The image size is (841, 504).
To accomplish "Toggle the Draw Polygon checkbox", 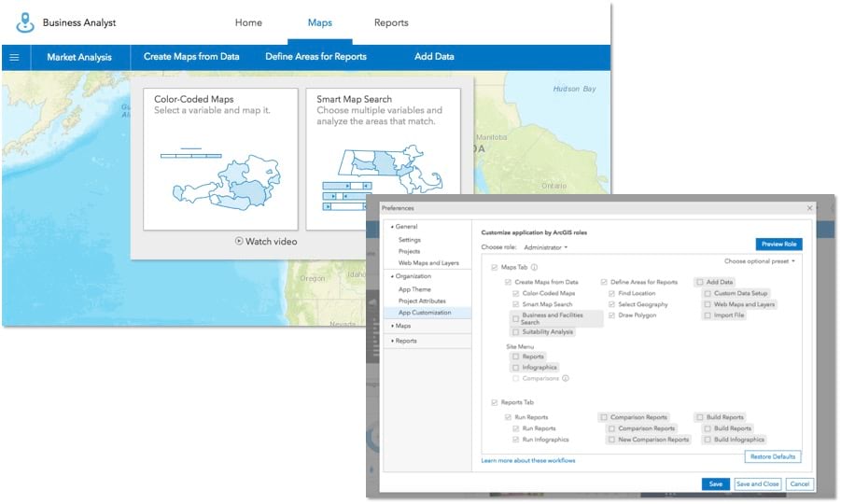I will point(611,315).
